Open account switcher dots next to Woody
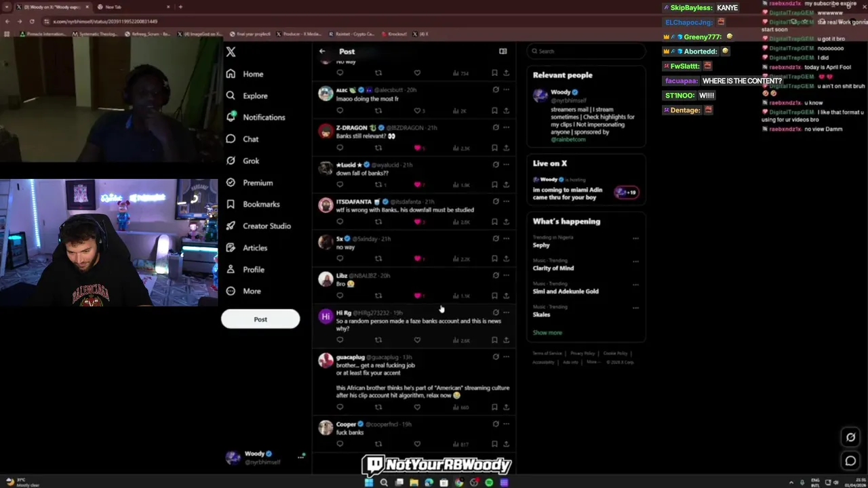Screen dimensions: 868x488 pos(300,457)
